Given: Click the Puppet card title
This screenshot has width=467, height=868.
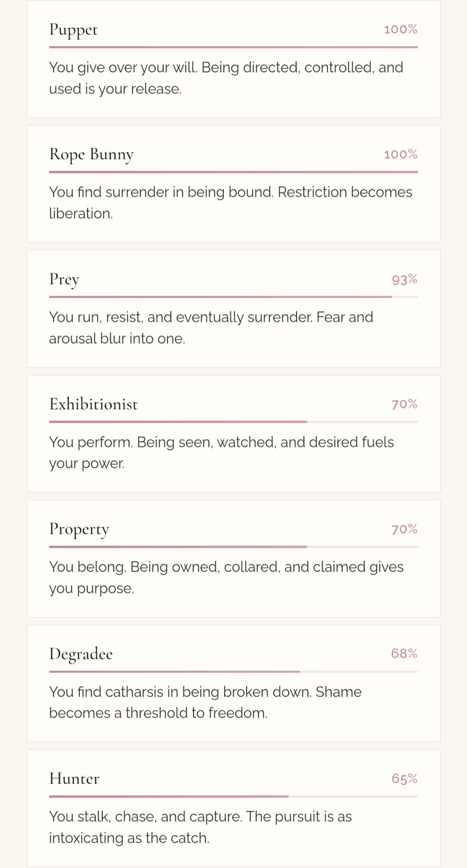Looking at the screenshot, I should coord(73,30).
